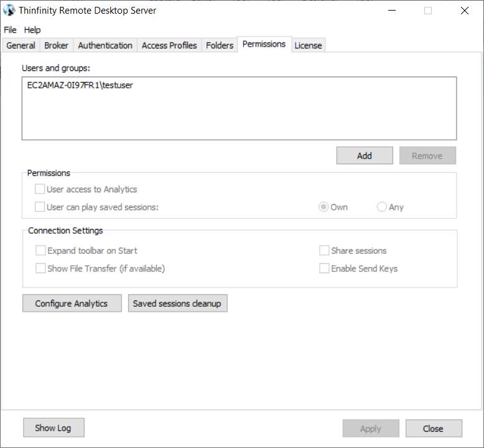The height and width of the screenshot is (448, 484).
Task: Click inside the Users and groups list box
Action: pyautogui.click(x=240, y=108)
